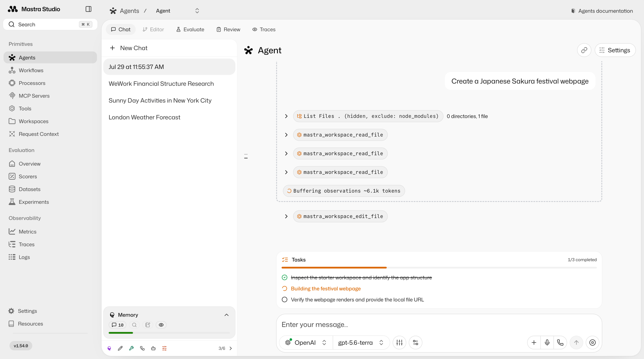Open model settings sliders icon
Screen dimensions: 644x359
pyautogui.click(x=399, y=342)
